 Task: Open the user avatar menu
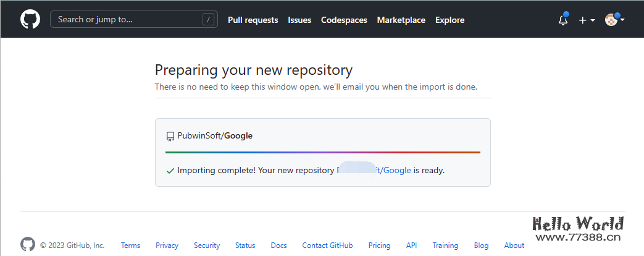[x=614, y=20]
